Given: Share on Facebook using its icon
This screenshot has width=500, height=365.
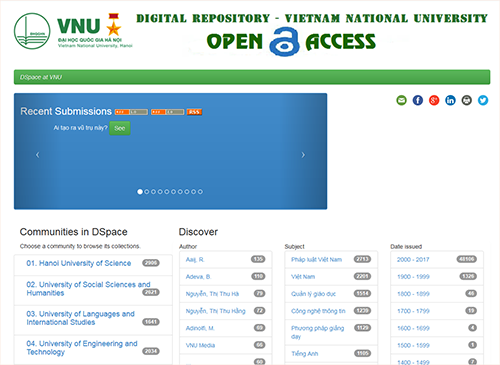Looking at the screenshot, I should tap(418, 100).
